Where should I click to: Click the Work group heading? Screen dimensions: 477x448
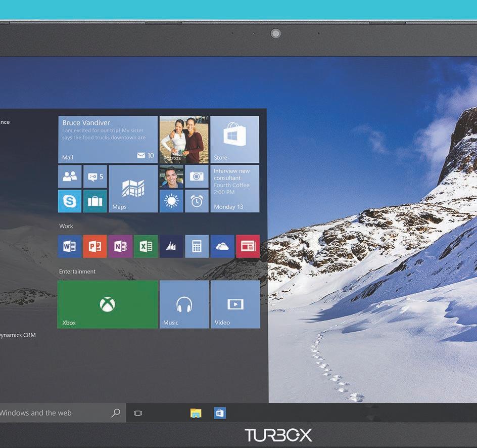tap(66, 226)
